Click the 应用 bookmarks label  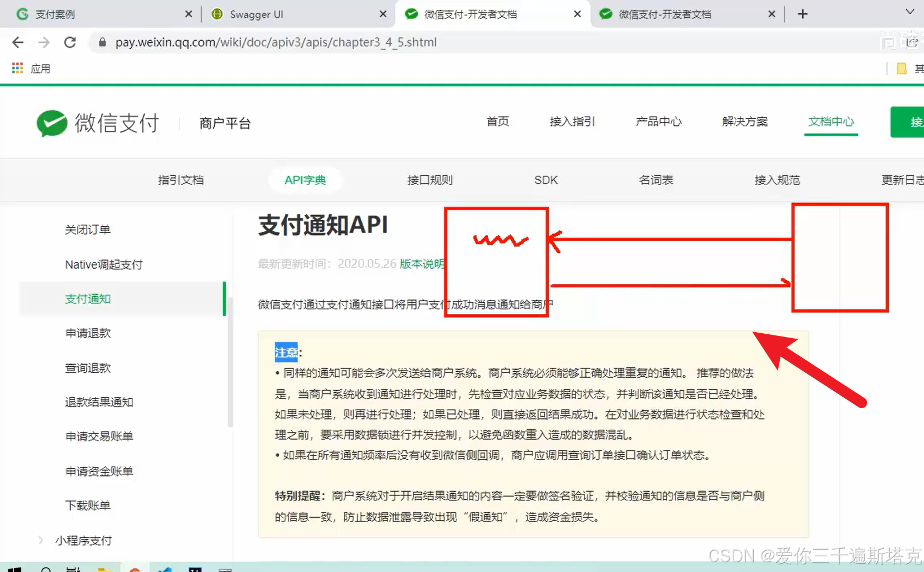click(x=41, y=69)
